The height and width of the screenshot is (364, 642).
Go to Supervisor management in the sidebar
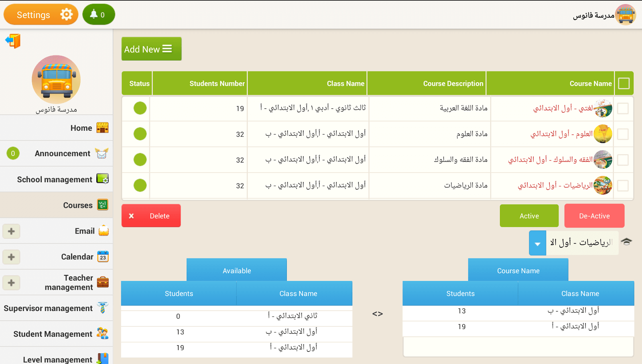tap(48, 308)
